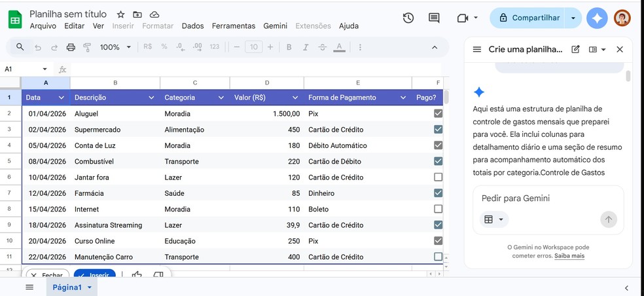Open the Editar menu
The image size is (644, 296).
[75, 26]
